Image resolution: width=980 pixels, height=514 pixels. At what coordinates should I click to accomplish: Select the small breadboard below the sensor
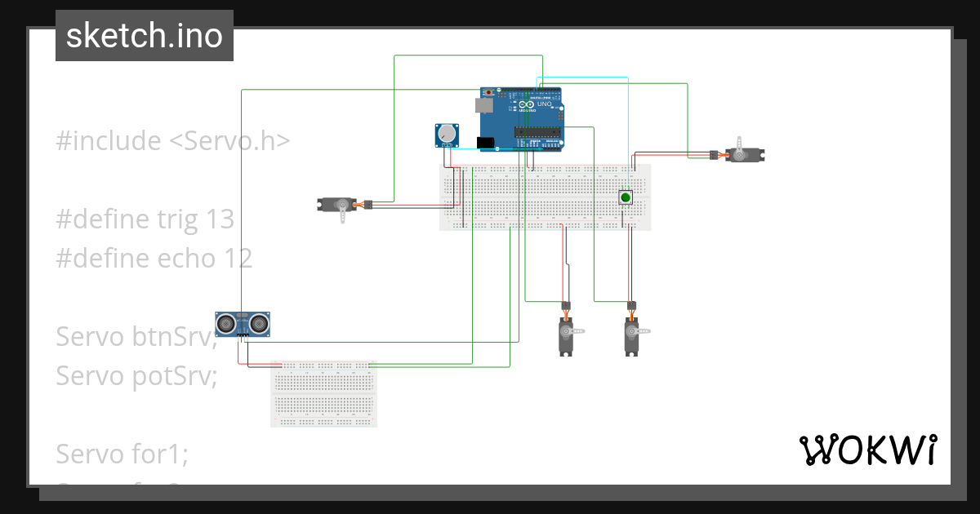[x=323, y=394]
